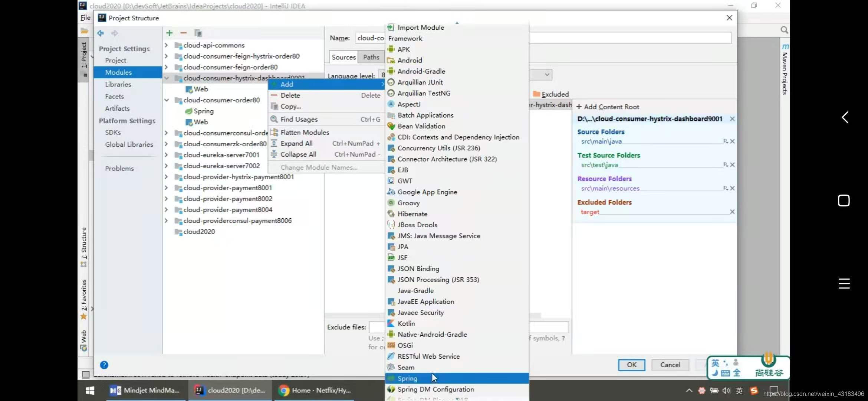Screen dimensions: 868x401
Task: Select cloud2020 module in tree
Action: [199, 232]
